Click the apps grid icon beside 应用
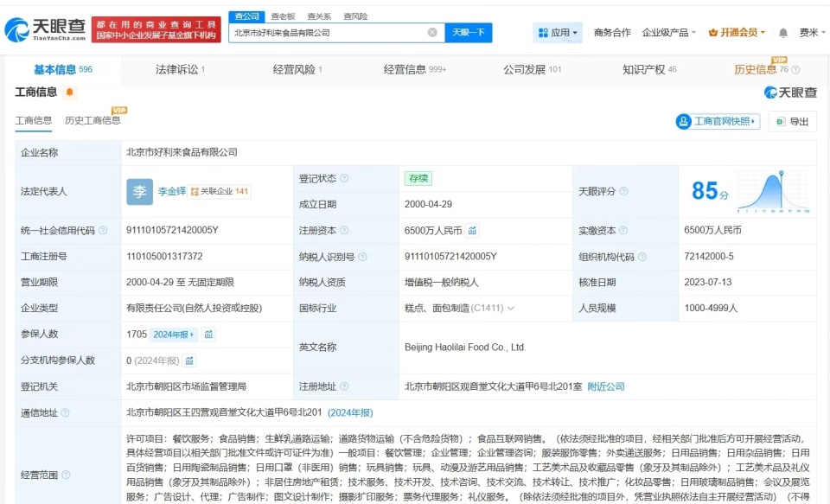Screen dimensions: 830x504 click(545, 31)
